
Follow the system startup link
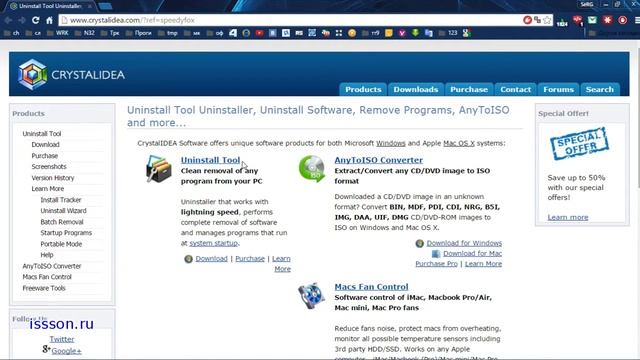coord(213,243)
